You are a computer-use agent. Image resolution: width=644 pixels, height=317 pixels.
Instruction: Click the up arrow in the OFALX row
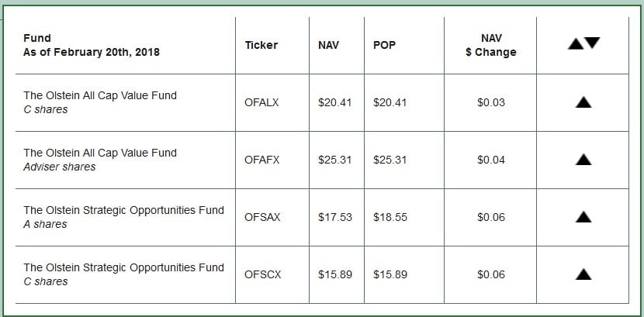pos(583,102)
